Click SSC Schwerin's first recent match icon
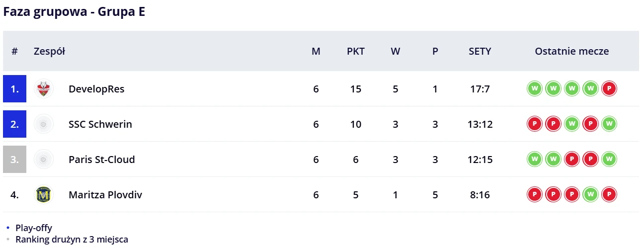 click(535, 124)
